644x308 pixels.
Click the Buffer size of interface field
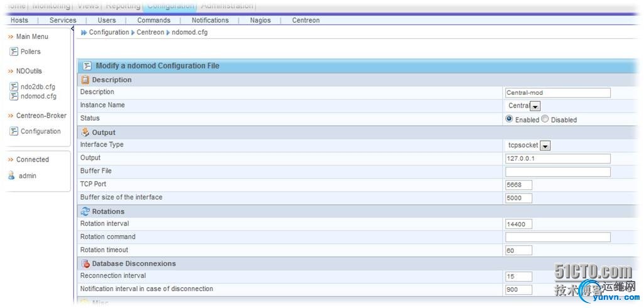(x=518, y=198)
